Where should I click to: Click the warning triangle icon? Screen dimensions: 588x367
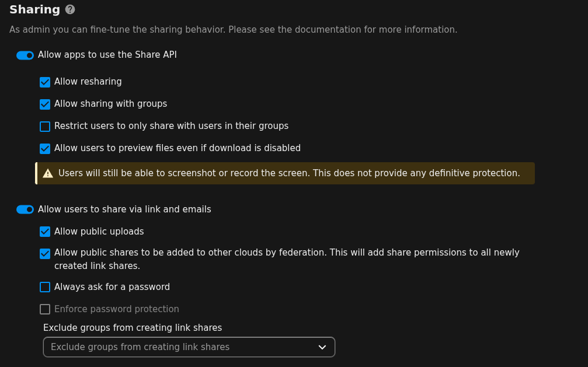tap(48, 173)
